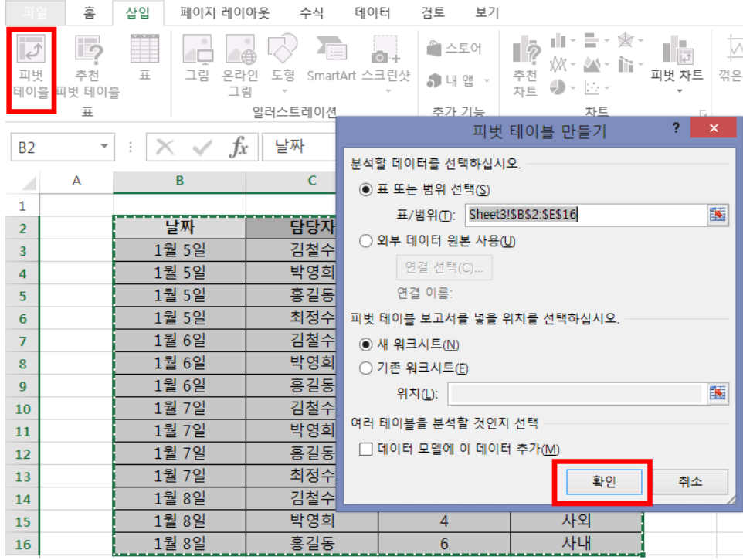Screen dimensions: 743x560
Task: Click 홍길동 cell in row 16
Action: coord(312,544)
